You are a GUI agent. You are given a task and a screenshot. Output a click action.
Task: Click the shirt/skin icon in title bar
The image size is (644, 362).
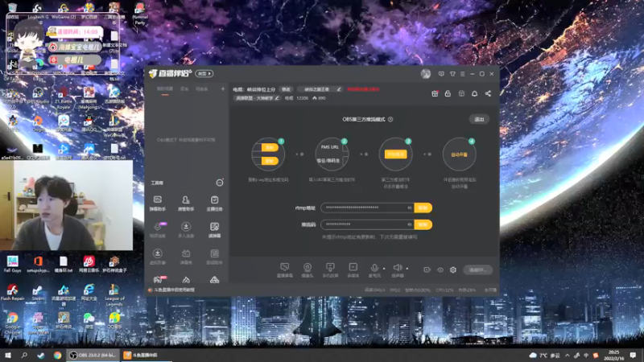(x=452, y=74)
